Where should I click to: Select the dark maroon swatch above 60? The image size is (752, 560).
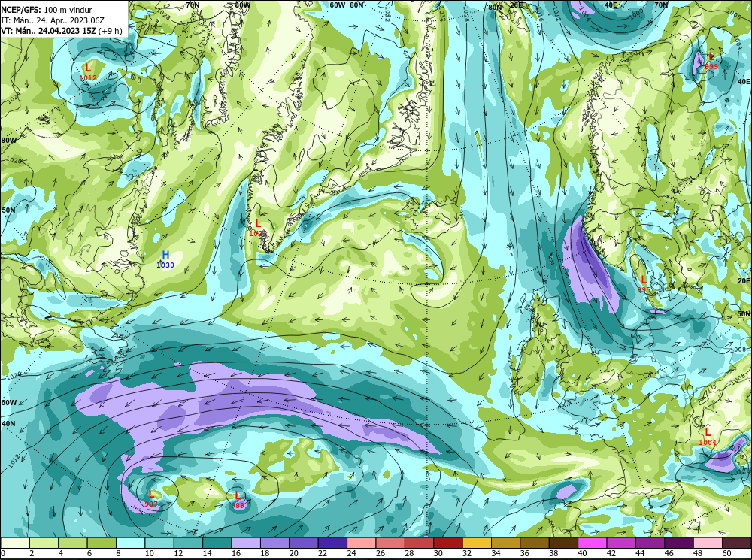(x=737, y=543)
